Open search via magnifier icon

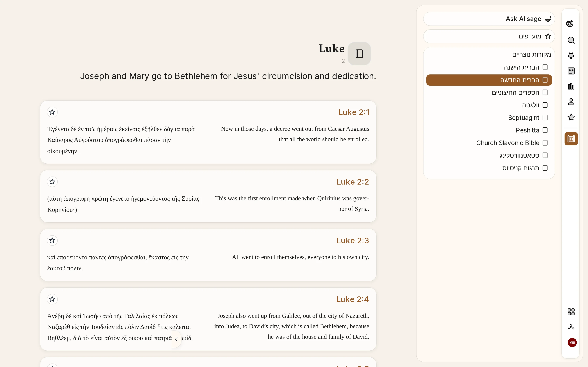click(571, 40)
